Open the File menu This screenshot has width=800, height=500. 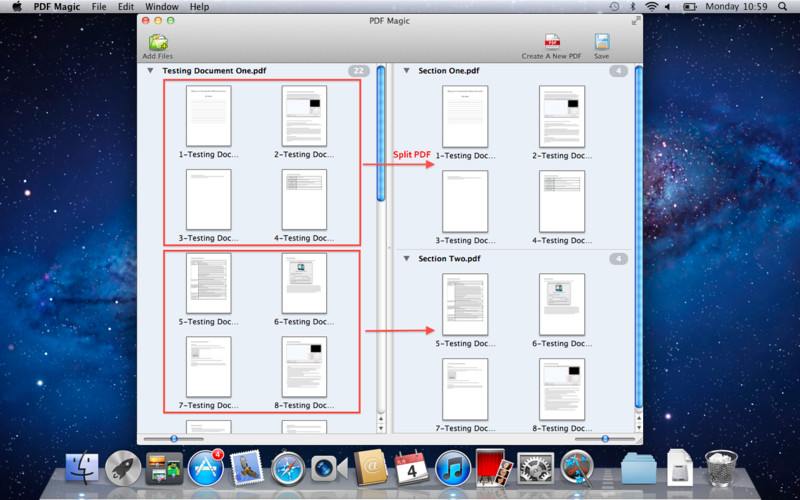tap(99, 7)
